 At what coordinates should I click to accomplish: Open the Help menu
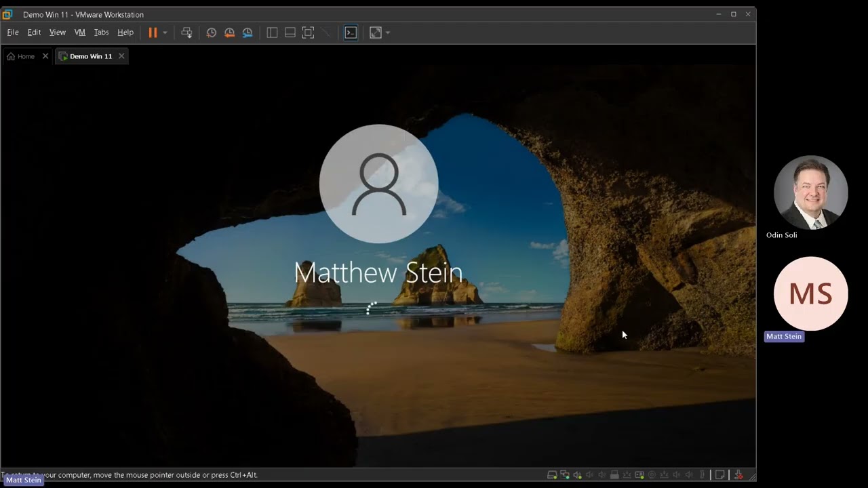pos(125,33)
